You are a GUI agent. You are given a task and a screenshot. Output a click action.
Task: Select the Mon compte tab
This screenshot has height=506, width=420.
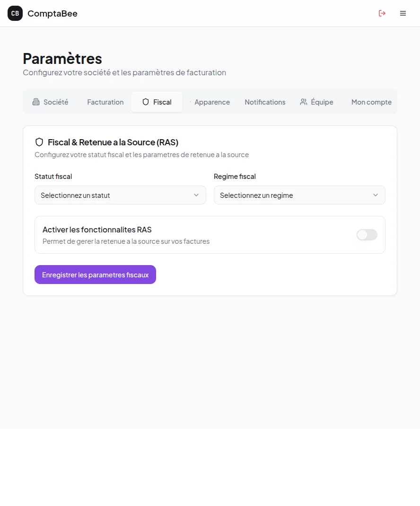pyautogui.click(x=371, y=102)
